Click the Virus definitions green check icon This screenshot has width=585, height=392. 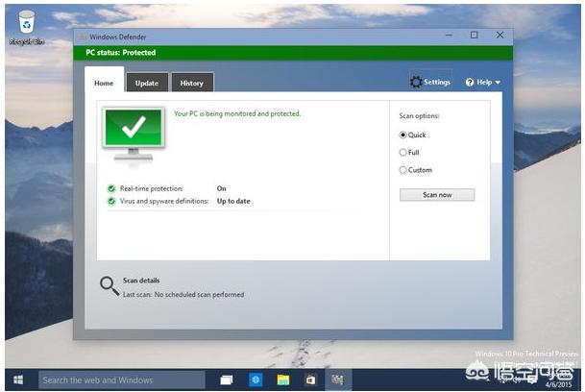pyautogui.click(x=111, y=201)
